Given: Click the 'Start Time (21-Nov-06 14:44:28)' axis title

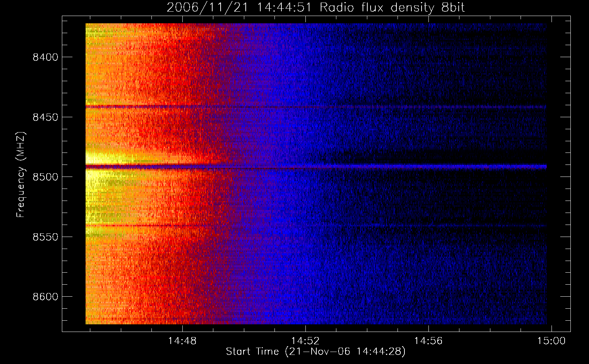Looking at the screenshot, I should click(316, 352).
